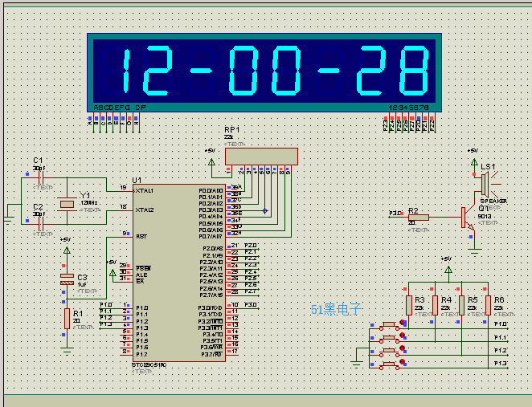Click the blue junction marker on the P0.3 wire
Screen dimensions: 532x407
[264, 211]
